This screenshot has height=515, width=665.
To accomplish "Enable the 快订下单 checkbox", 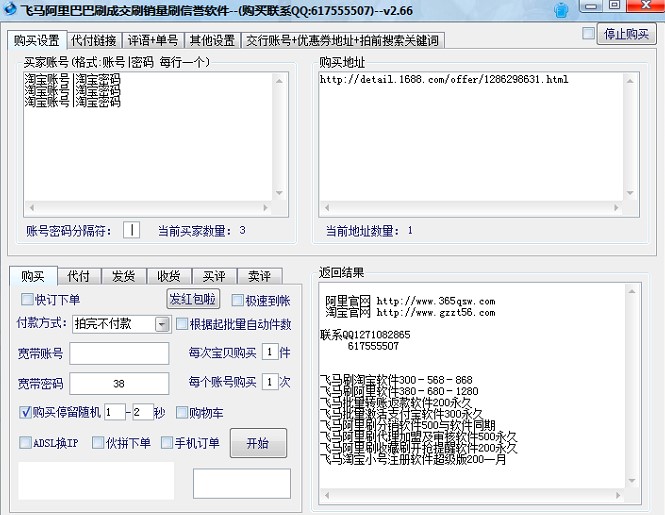I will (x=27, y=299).
